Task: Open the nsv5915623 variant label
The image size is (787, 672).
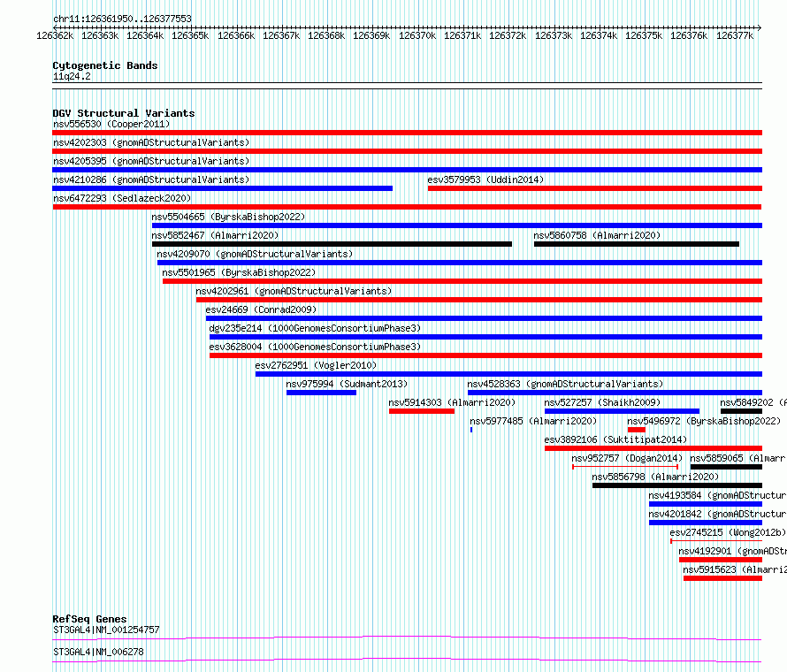Action: pos(734,569)
